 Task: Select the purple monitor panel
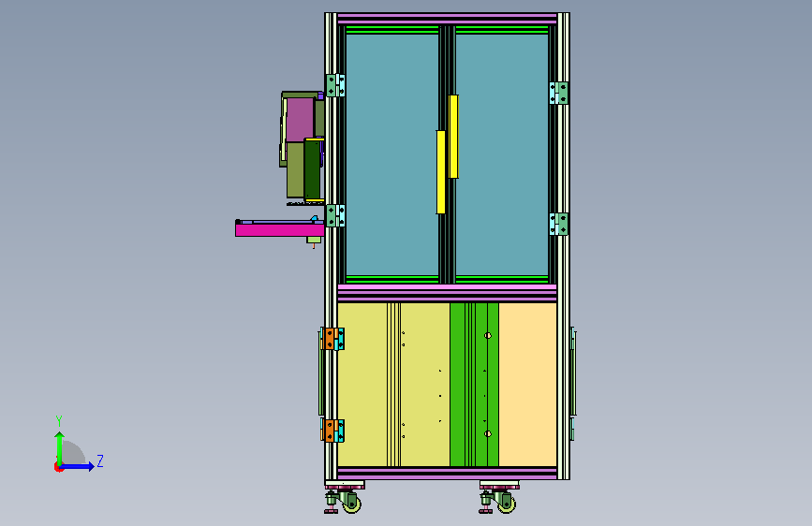coord(300,120)
